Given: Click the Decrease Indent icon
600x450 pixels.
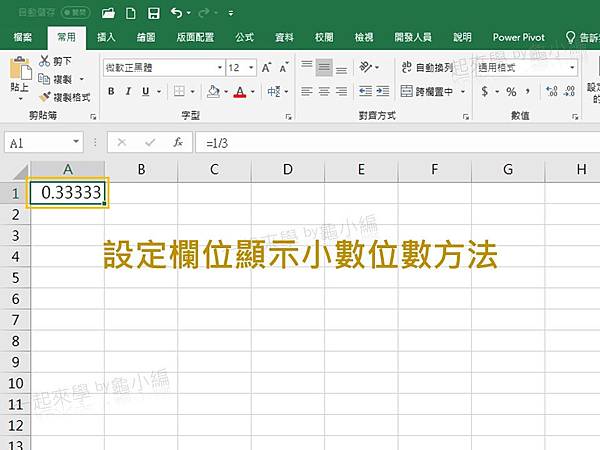Looking at the screenshot, I should (365, 91).
